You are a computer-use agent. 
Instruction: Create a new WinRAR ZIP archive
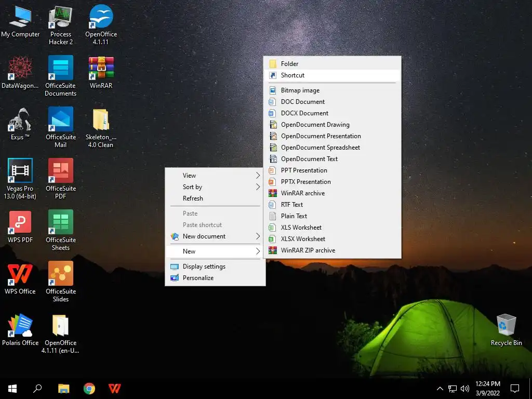(x=332, y=250)
